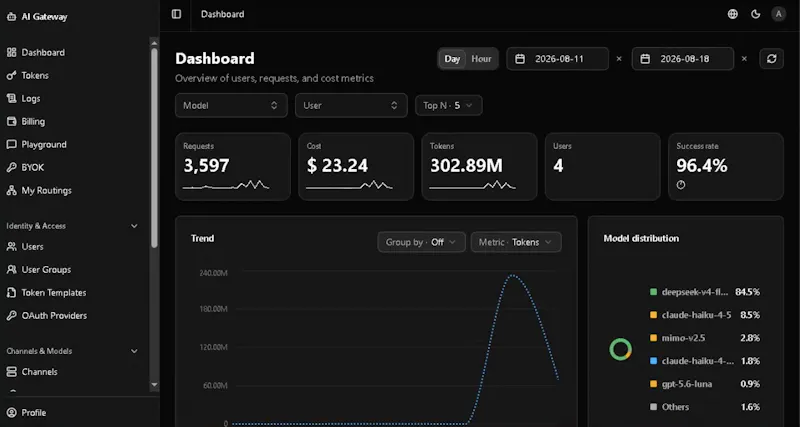Click the refresh dashboard icon button

pos(771,59)
